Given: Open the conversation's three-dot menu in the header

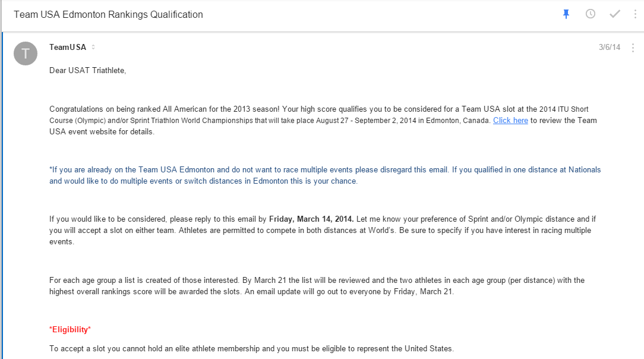Looking at the screenshot, I should (635, 14).
